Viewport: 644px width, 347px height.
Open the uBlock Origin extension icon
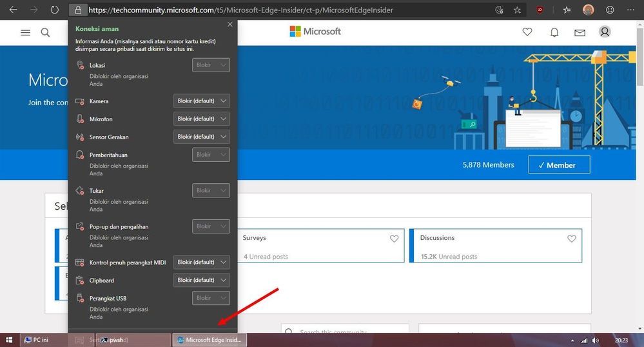pyautogui.click(x=540, y=10)
